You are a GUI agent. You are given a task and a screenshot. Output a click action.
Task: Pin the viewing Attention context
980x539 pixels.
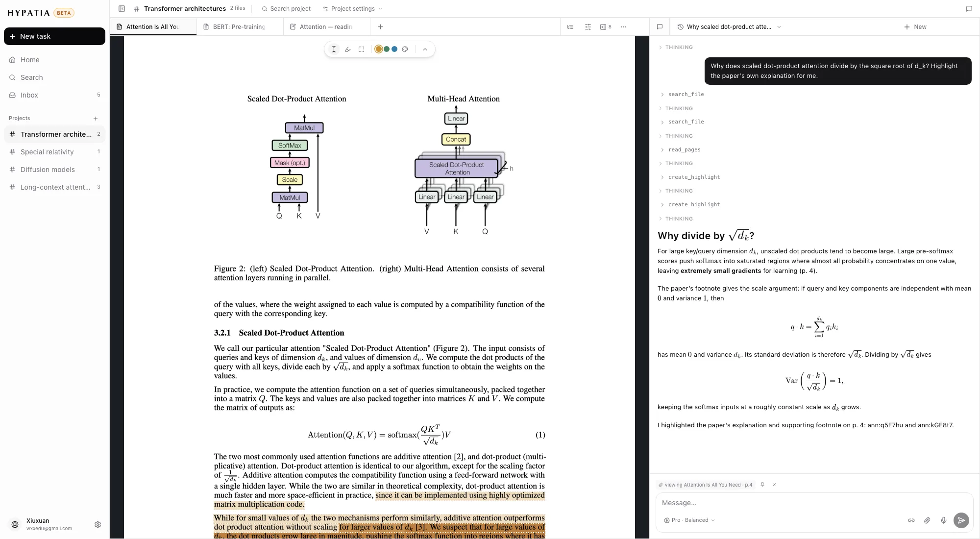coord(762,485)
